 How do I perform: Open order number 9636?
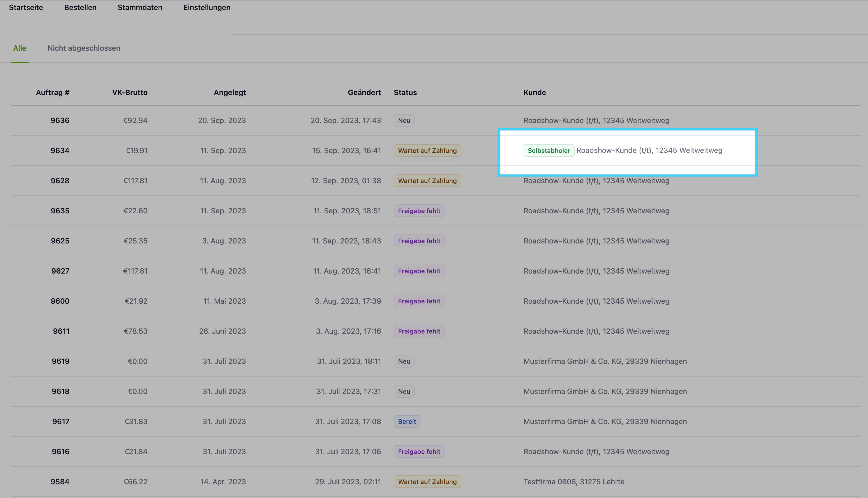[x=60, y=120]
